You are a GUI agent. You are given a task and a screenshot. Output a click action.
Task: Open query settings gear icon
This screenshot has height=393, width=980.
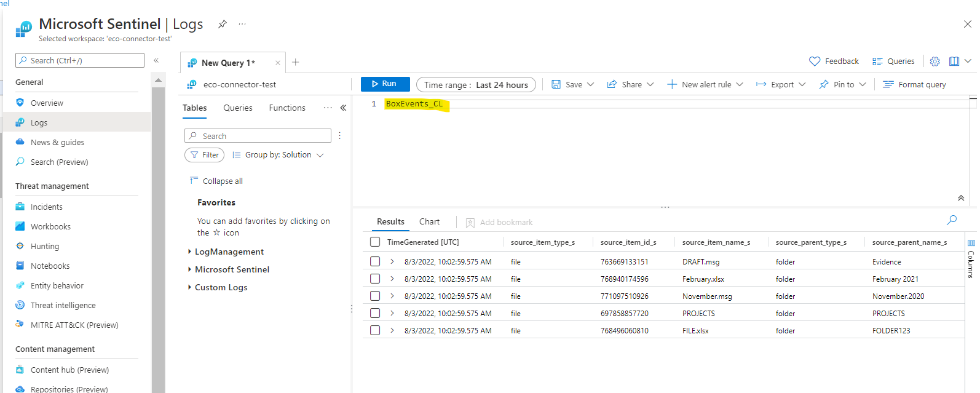coord(935,62)
